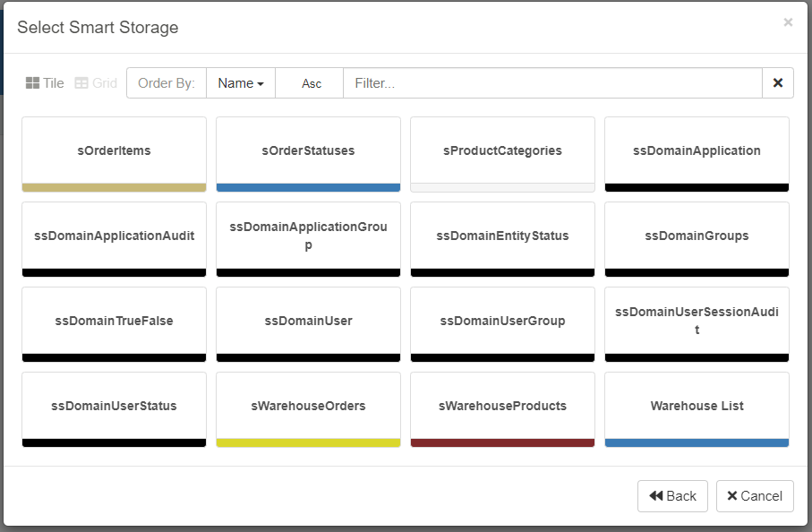
Task: Choose the ssDomainUserSessionAudit tile
Action: pyautogui.click(x=697, y=322)
